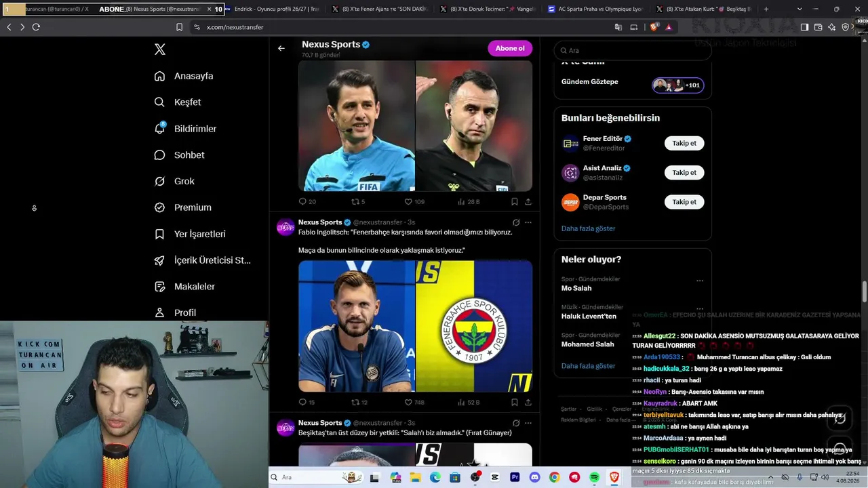Open the Mo Salah trending topic

point(576,288)
